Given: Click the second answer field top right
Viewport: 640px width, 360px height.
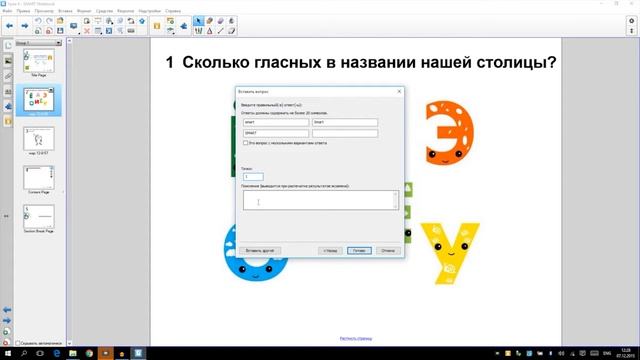Looking at the screenshot, I should pyautogui.click(x=345, y=122).
